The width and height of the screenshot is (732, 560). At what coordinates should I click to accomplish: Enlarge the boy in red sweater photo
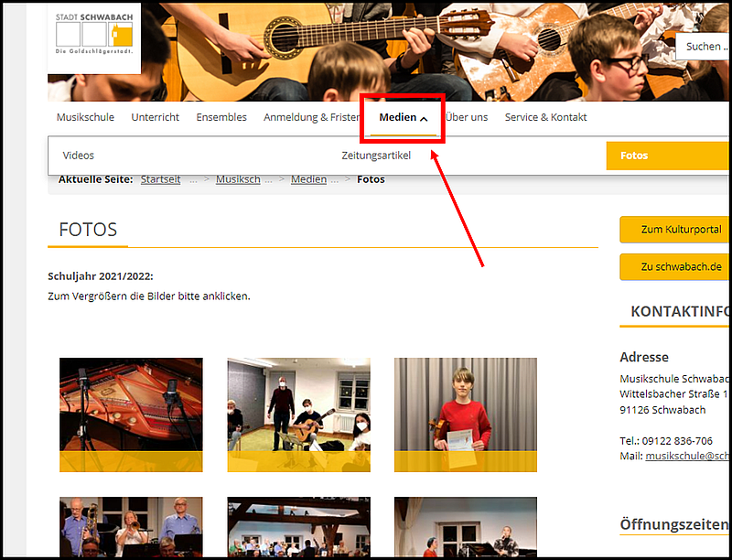point(465,414)
